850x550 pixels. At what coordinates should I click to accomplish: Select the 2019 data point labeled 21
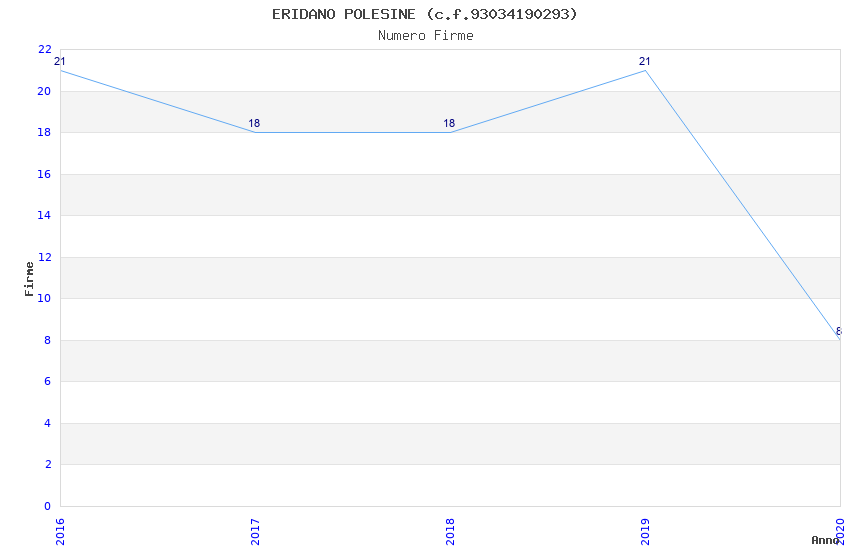pos(645,70)
